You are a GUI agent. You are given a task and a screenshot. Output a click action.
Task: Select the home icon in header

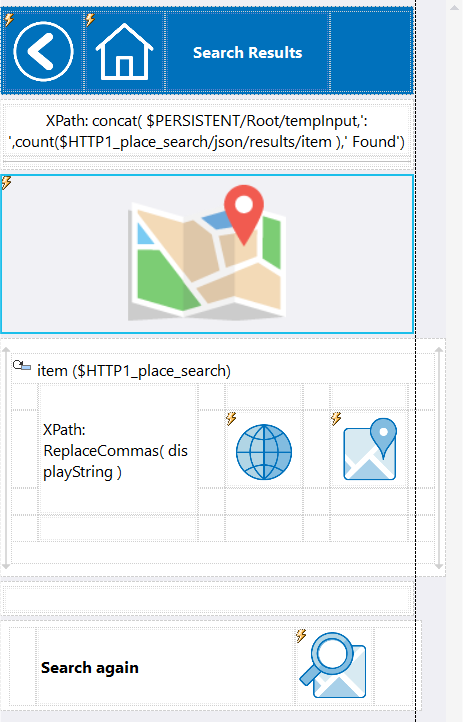(124, 52)
